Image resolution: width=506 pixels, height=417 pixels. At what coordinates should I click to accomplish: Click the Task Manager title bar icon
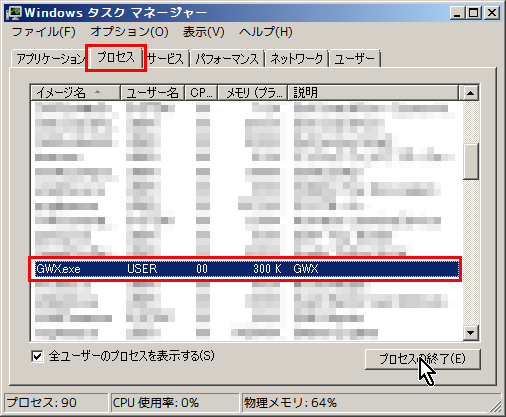[x=14, y=13]
